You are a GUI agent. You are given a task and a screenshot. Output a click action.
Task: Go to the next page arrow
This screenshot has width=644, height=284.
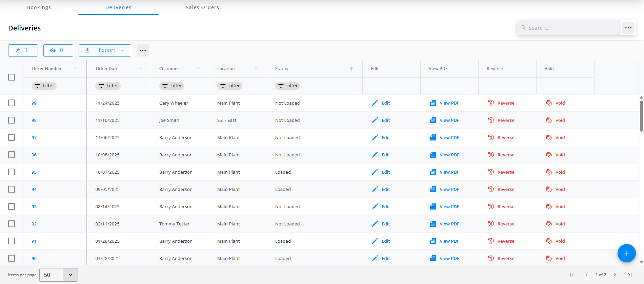[x=615, y=275]
